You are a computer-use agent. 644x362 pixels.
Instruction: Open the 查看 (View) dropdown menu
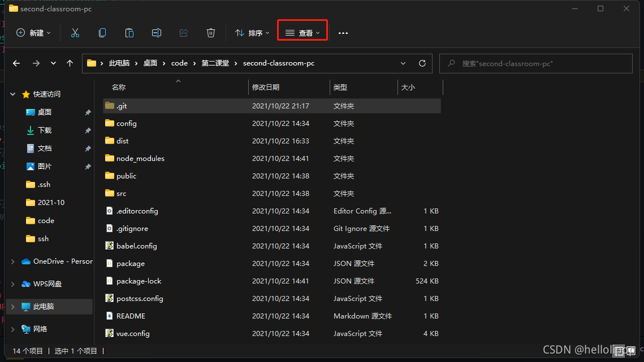302,33
